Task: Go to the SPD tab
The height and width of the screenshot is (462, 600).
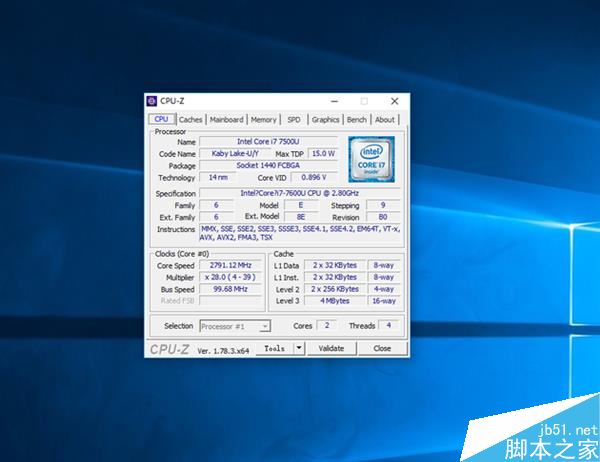Action: pyautogui.click(x=294, y=120)
